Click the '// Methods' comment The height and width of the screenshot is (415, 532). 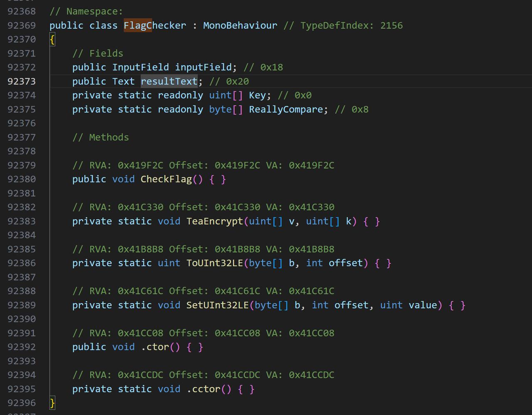(101, 138)
